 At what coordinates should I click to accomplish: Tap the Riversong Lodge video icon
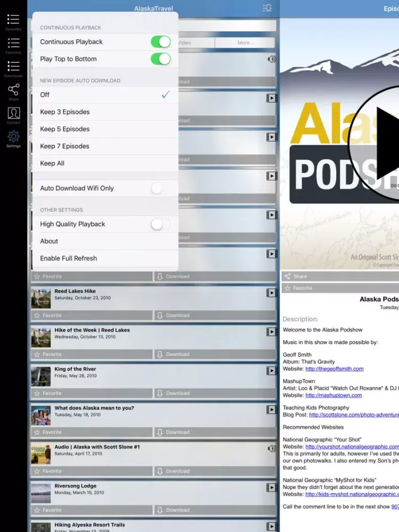tap(271, 487)
